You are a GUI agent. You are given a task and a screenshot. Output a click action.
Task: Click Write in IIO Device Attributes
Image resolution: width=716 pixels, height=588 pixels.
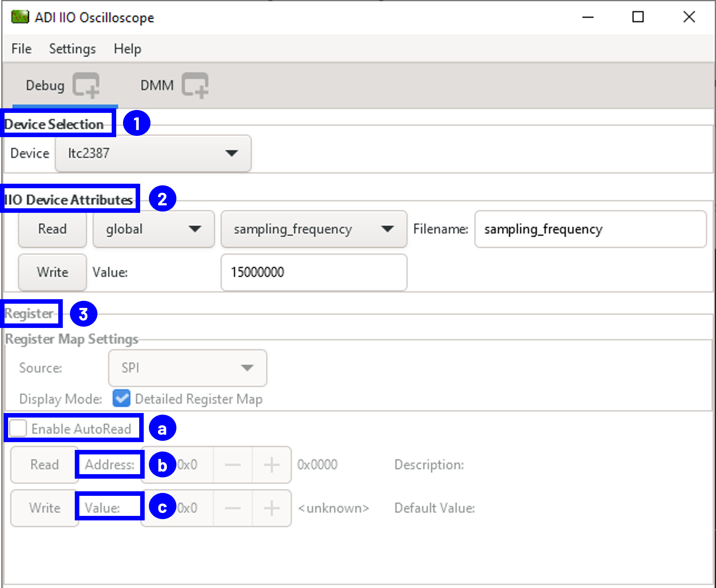click(x=52, y=272)
